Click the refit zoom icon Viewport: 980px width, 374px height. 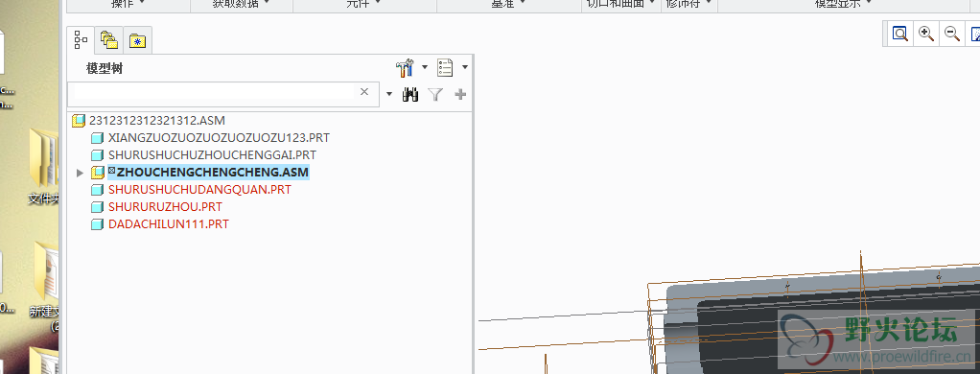900,34
